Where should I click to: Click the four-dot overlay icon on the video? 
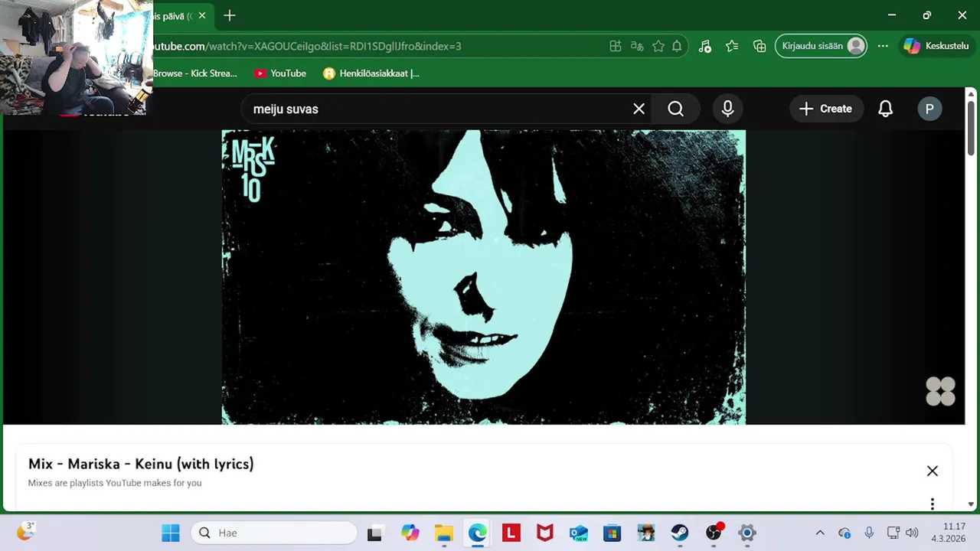pyautogui.click(x=940, y=391)
